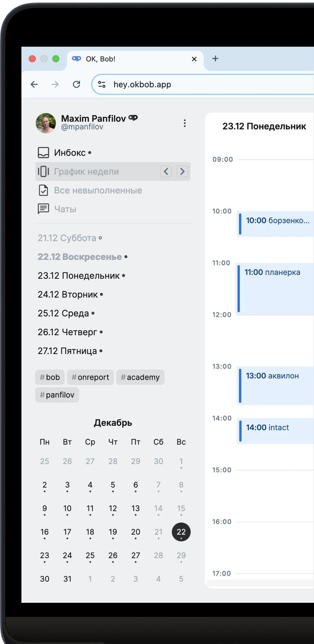Open a new browser tab

tap(215, 59)
